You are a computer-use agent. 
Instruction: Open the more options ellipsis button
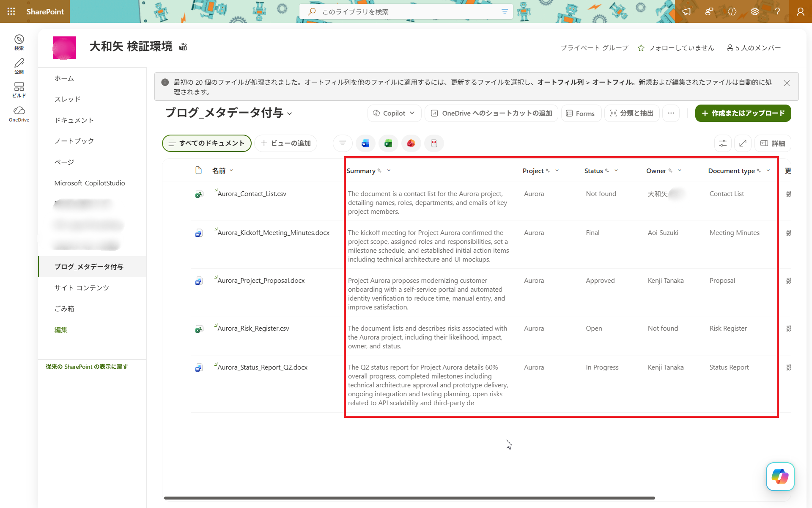tap(671, 113)
